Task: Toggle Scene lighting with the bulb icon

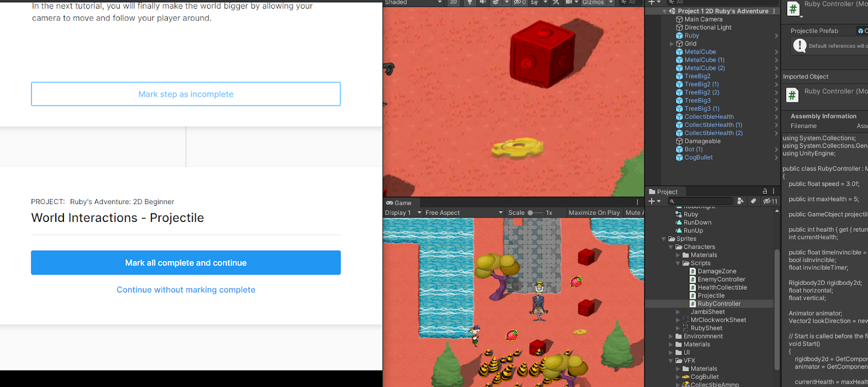Action: coord(470,2)
